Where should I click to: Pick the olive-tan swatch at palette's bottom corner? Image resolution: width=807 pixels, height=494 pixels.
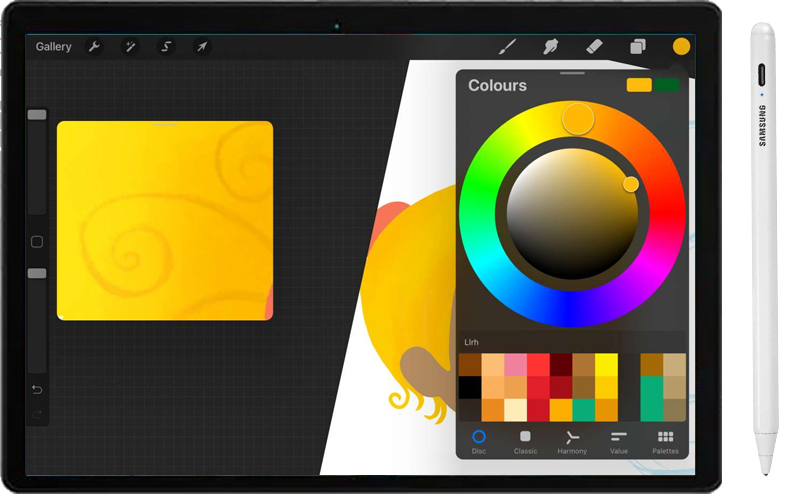pos(674,410)
